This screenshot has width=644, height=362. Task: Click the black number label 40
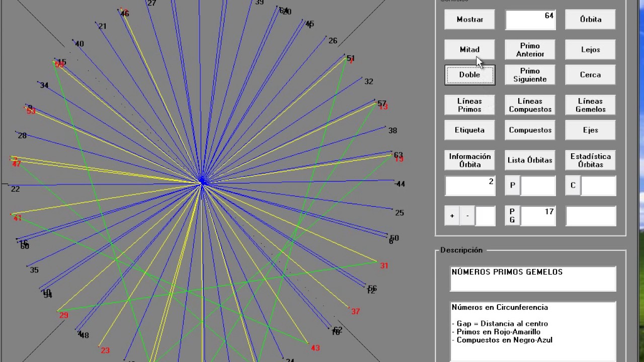[79, 44]
